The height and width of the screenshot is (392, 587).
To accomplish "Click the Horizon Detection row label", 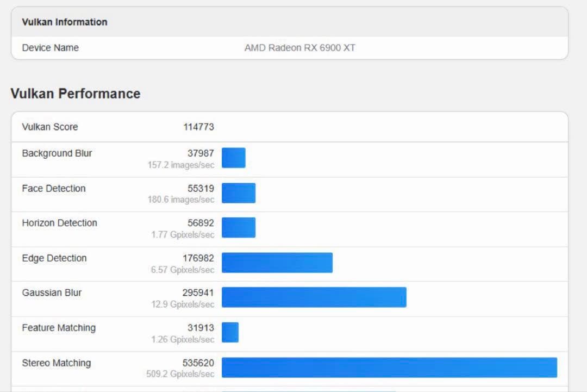I will 59,223.
